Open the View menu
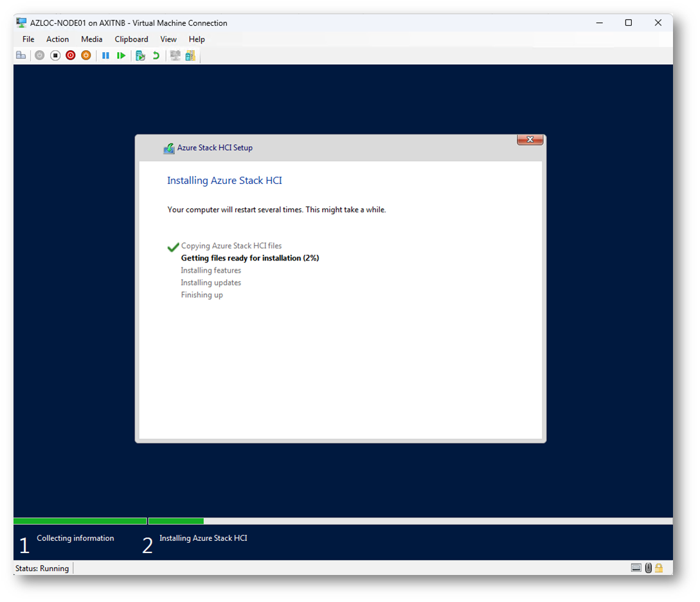The width and height of the screenshot is (700, 602). click(168, 39)
